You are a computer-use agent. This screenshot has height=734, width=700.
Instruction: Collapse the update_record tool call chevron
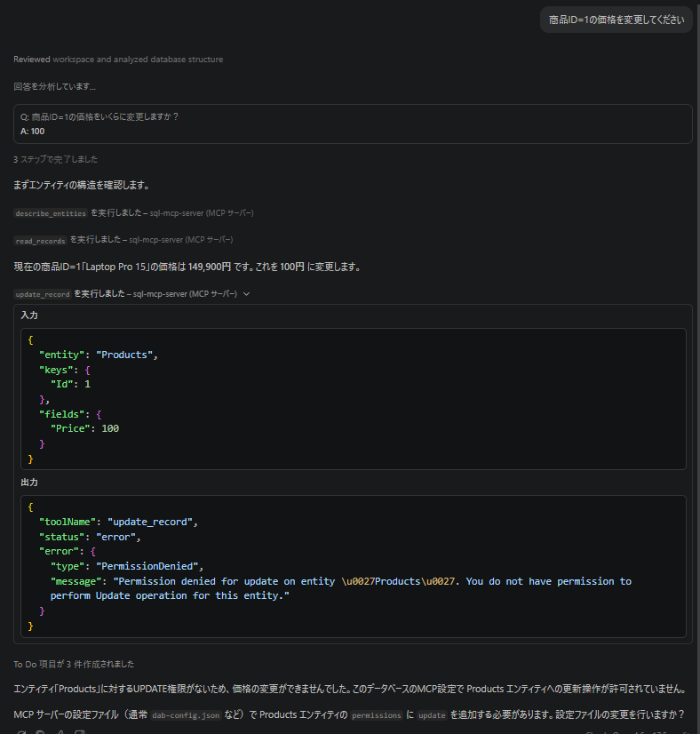point(247,294)
